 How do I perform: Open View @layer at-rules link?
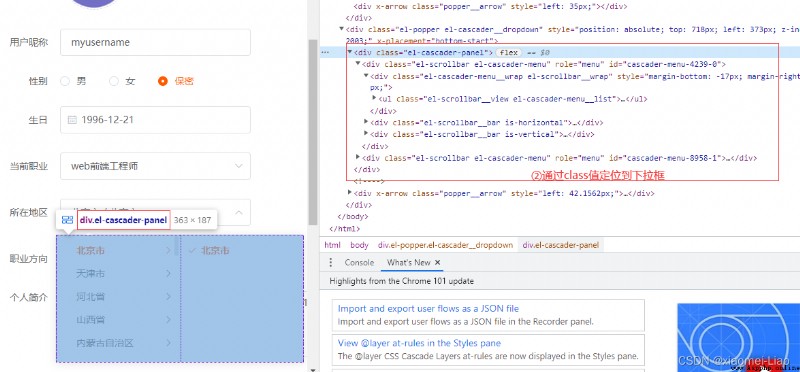coord(419,343)
